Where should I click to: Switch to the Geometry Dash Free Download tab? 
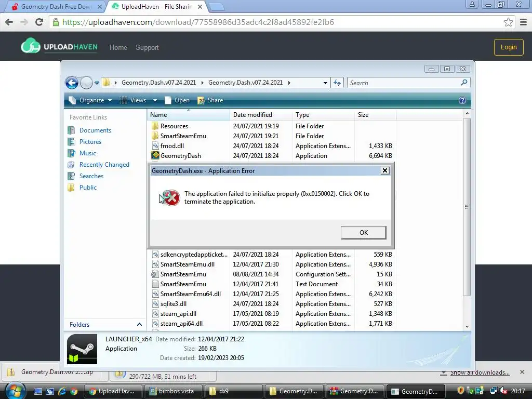[x=57, y=7]
